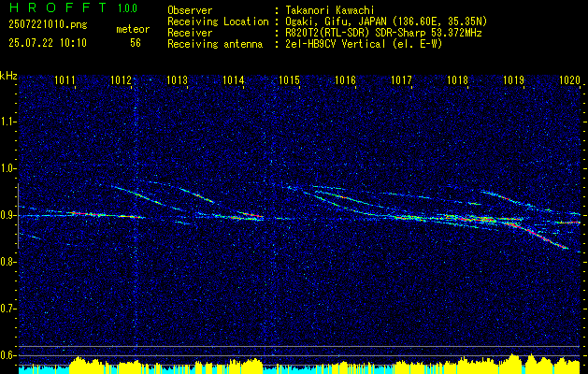Image resolution: width=588 pixels, height=374 pixels.
Task: Click the 1.0 frequency axis label
Action: tap(8, 168)
